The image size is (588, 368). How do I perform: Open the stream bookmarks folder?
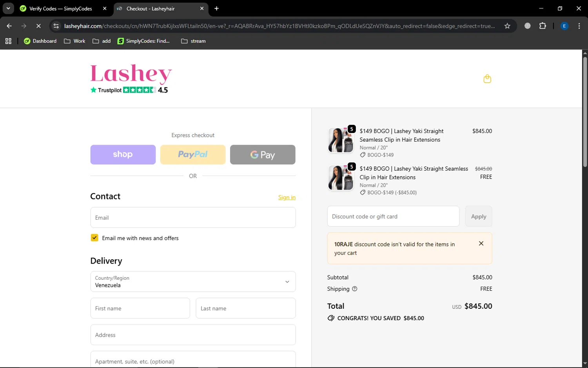193,41
